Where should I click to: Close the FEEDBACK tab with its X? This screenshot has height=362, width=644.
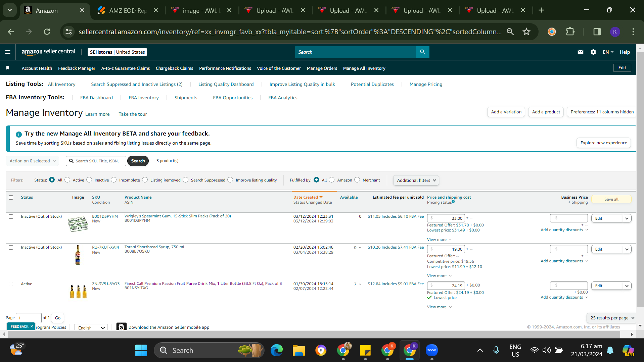[32, 326]
